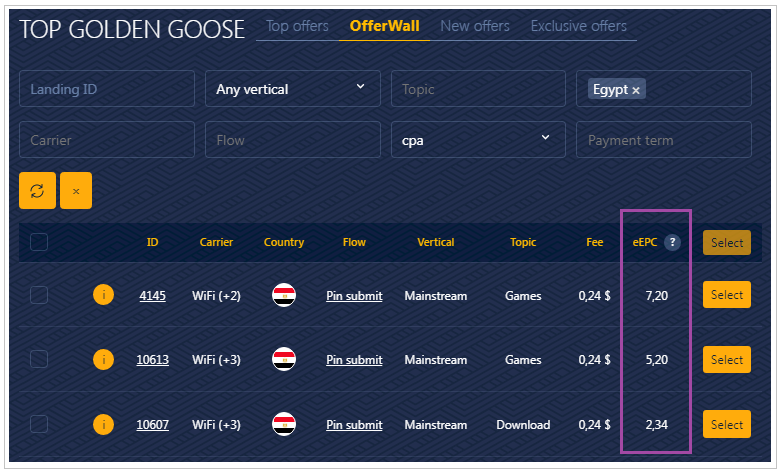Switch to the Exclusive offers tab
The image size is (783, 475).
pos(578,26)
